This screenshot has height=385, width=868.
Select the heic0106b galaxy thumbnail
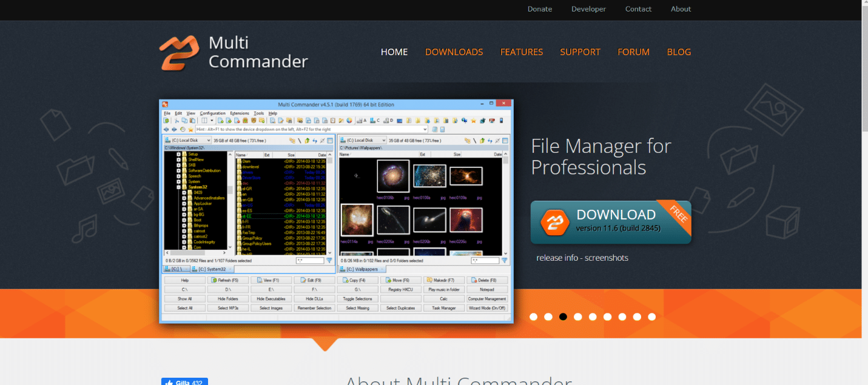[393, 176]
